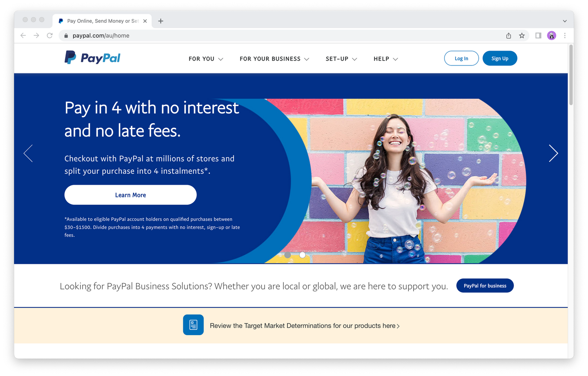This screenshot has height=376, width=588.
Task: Click the Chrome profile avatar
Action: (552, 36)
